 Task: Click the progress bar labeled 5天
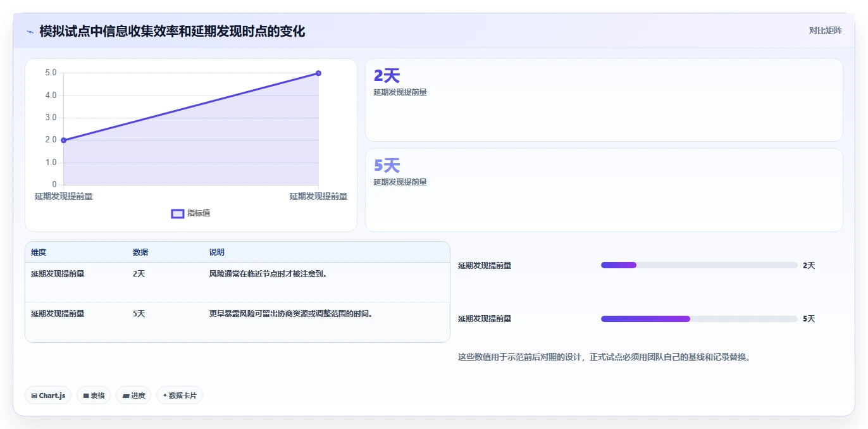pyautogui.click(x=699, y=319)
